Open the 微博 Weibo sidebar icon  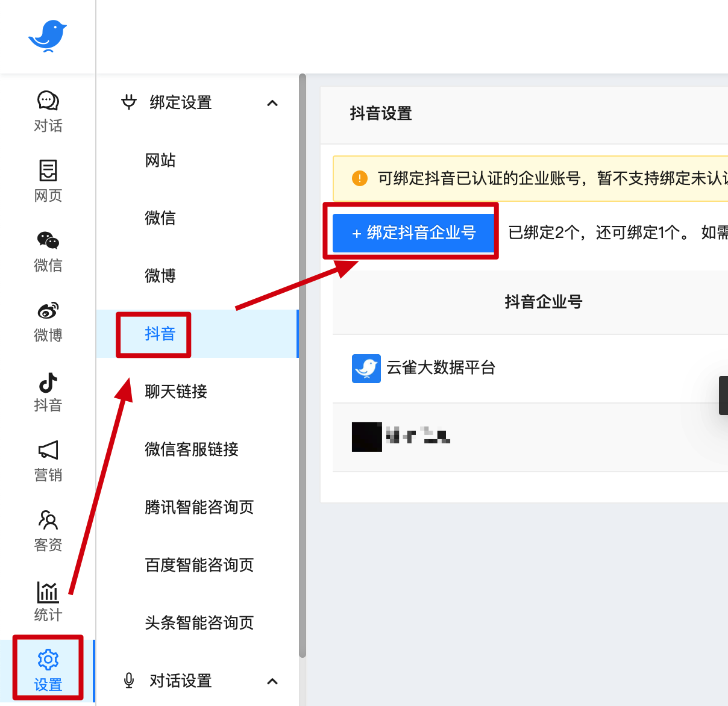point(48,310)
